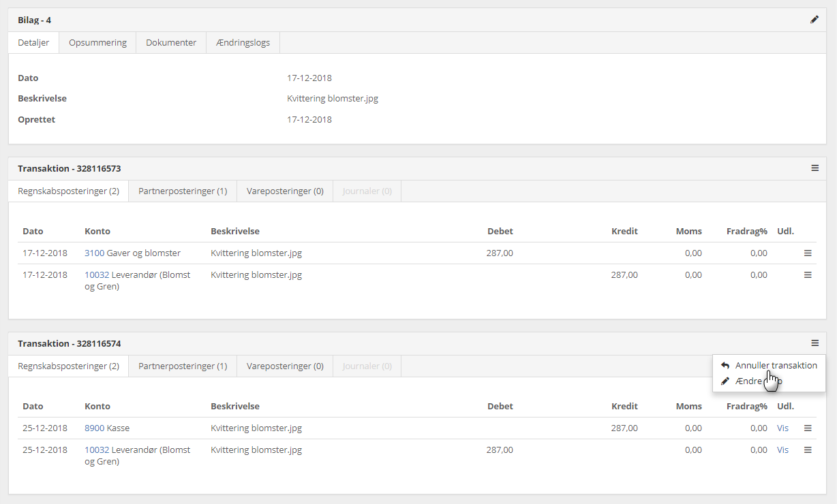This screenshot has height=504, width=837.
Task: Click Vis link in second transaction's Leverandør row
Action: pyautogui.click(x=782, y=450)
